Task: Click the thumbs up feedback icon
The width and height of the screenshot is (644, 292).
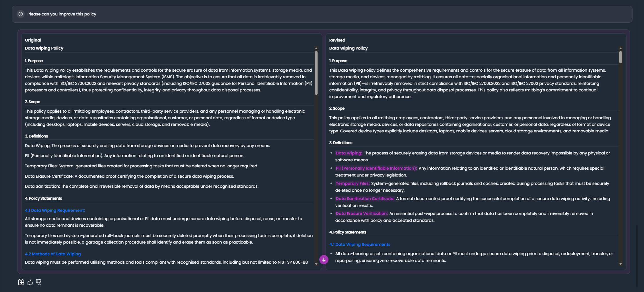Action: [x=30, y=282]
